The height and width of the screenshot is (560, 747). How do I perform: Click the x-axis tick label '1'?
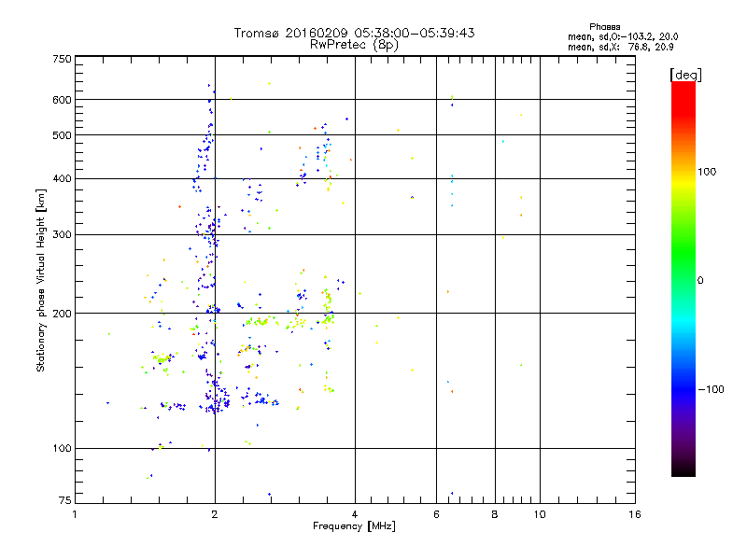[x=75, y=514]
